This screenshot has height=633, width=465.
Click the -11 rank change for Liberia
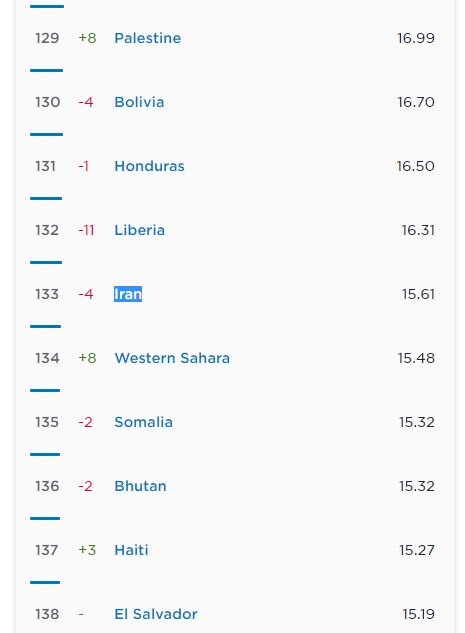[86, 230]
